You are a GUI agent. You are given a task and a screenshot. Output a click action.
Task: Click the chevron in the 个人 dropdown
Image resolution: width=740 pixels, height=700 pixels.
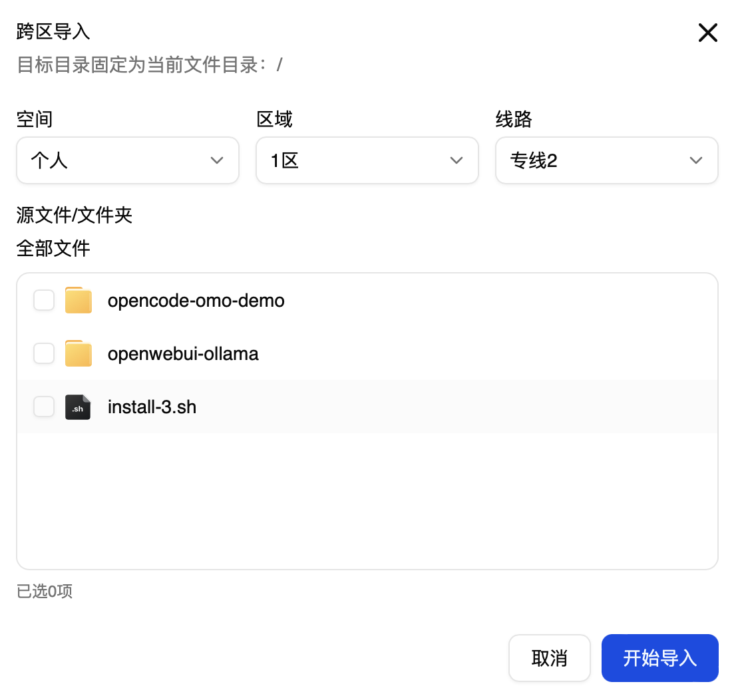click(217, 160)
